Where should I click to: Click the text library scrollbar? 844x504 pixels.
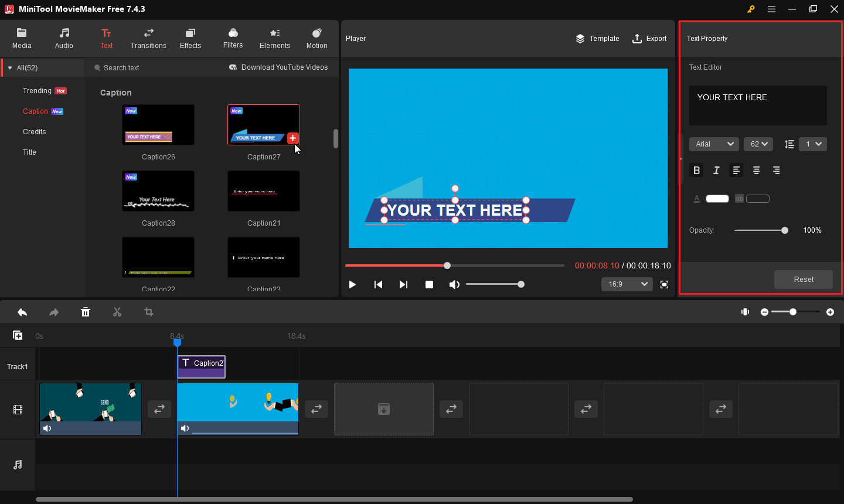tap(336, 139)
